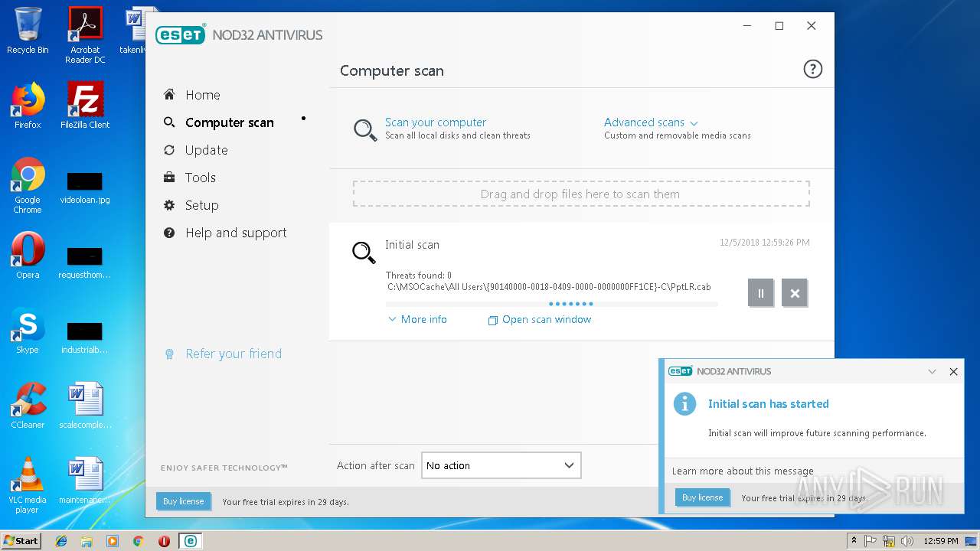
Task: Open Skype desktop shortcut
Action: tap(28, 331)
